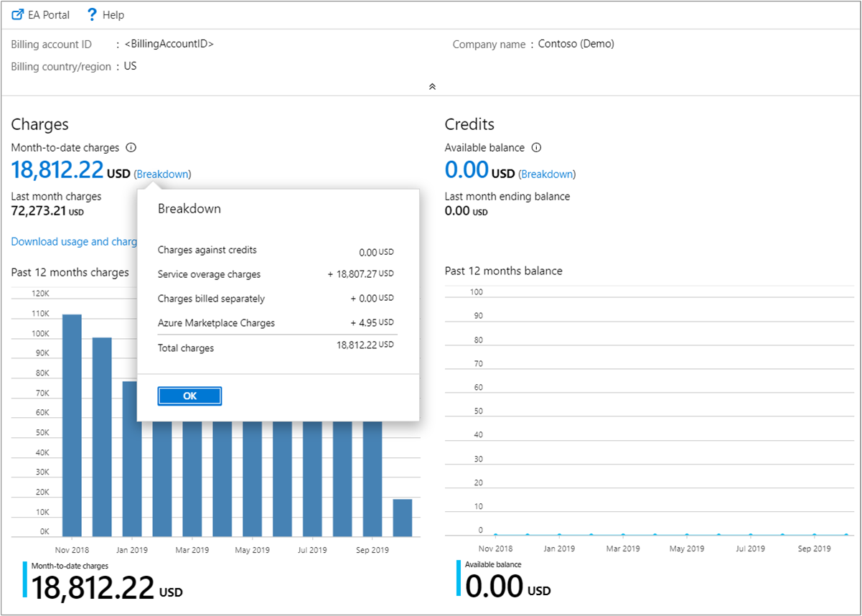The image size is (862, 616).
Task: Click the Service overage charges row
Action: [276, 274]
